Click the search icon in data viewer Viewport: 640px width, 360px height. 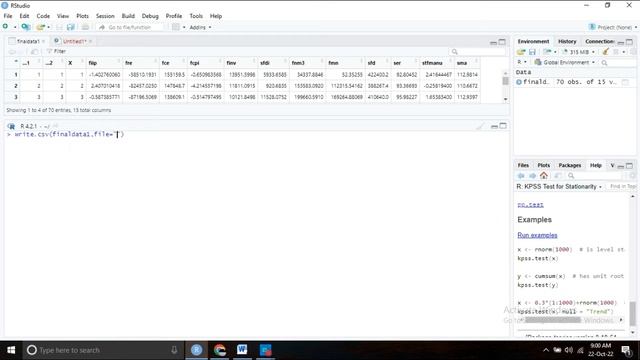pos(455,51)
